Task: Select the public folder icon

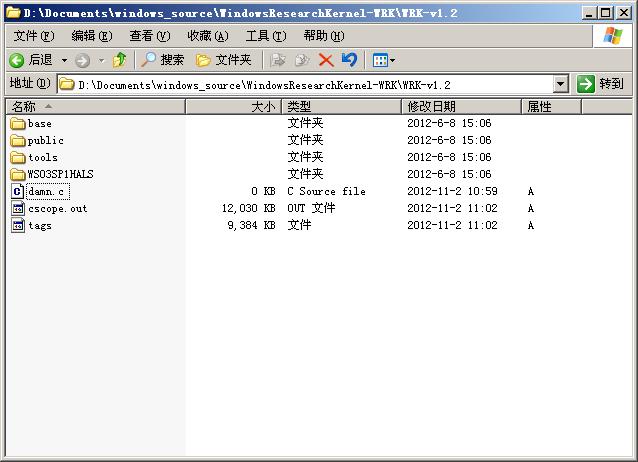Action: [x=17, y=140]
